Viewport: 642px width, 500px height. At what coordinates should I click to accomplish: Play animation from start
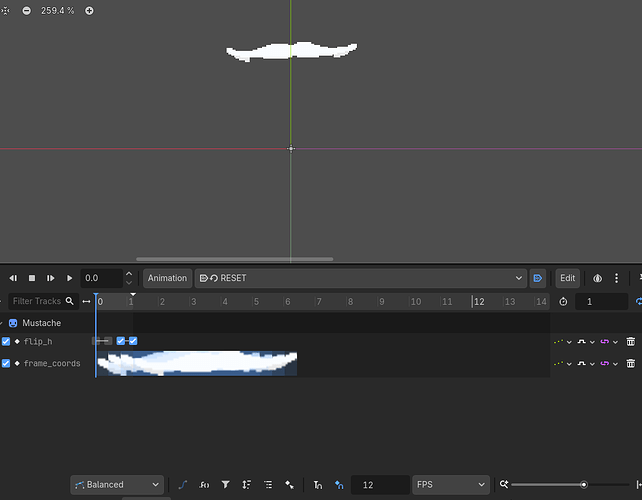coord(51,278)
